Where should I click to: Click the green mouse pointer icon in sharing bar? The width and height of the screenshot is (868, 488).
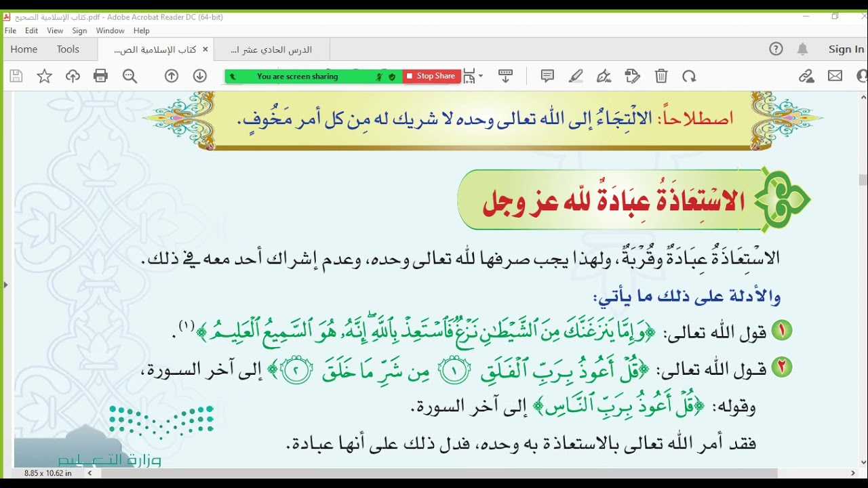click(x=233, y=77)
